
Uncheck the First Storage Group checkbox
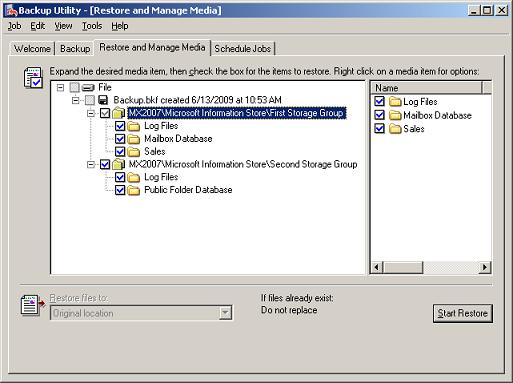105,113
